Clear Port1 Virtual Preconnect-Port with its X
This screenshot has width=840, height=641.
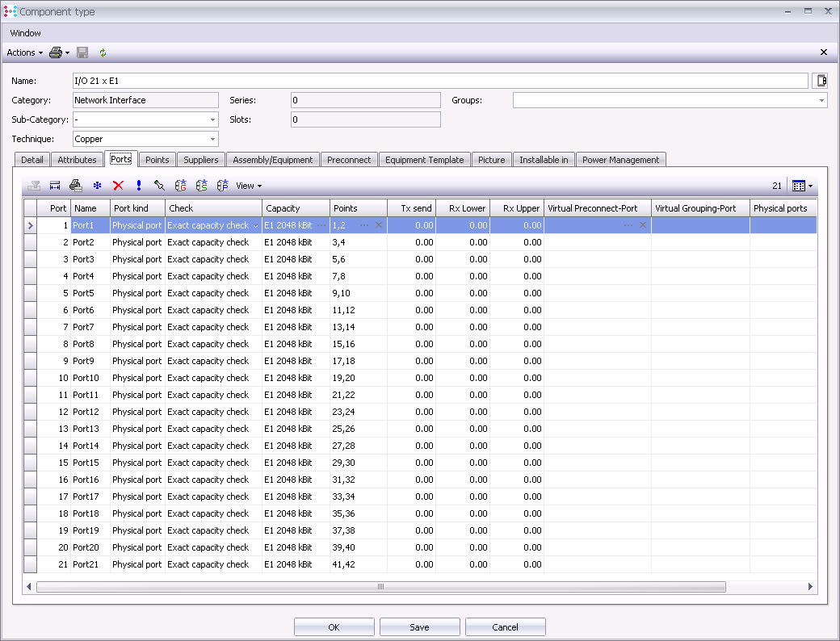[643, 225]
